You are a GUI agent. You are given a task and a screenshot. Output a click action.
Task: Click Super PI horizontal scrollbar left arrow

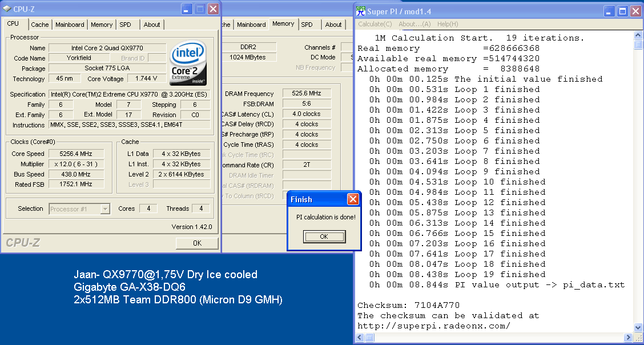tap(359, 338)
